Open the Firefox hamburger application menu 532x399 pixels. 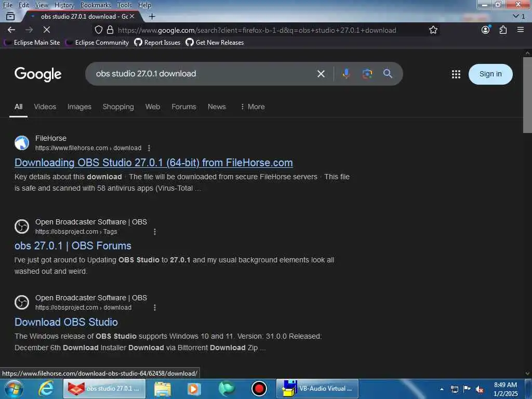point(521,30)
